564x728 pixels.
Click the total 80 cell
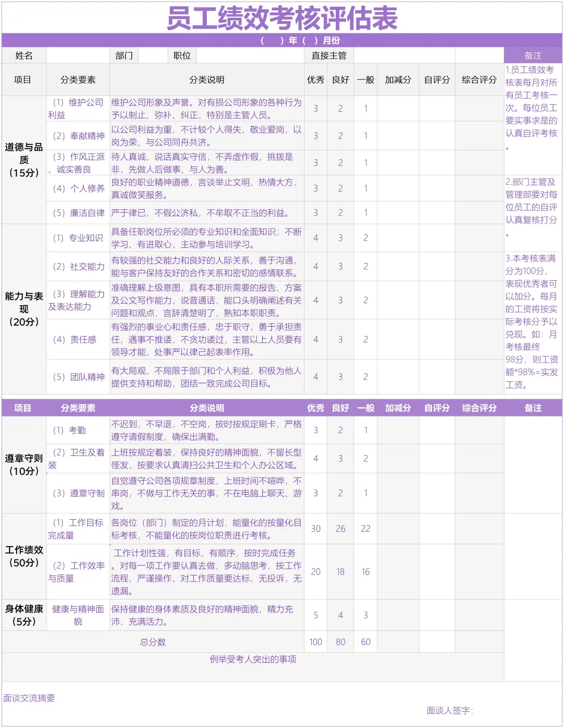pos(340,642)
